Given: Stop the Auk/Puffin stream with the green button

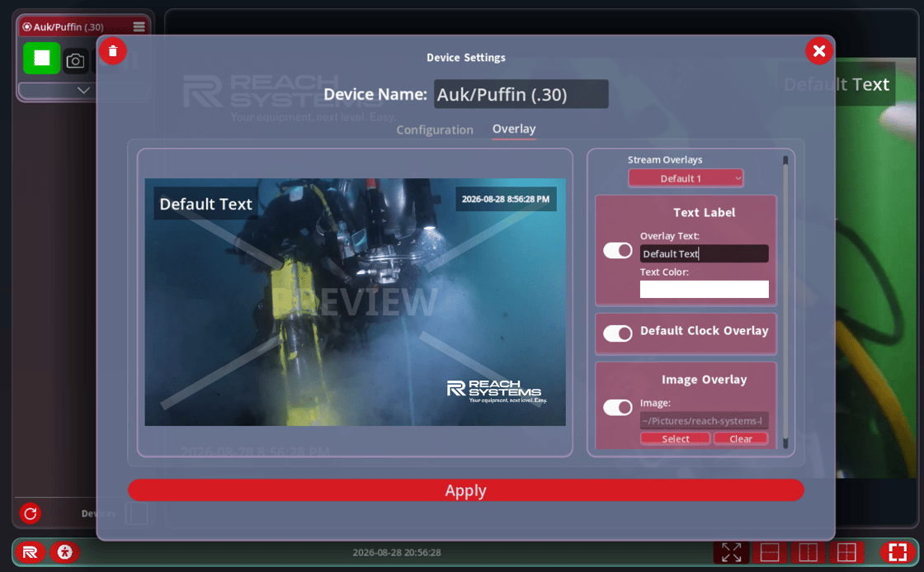Looking at the screenshot, I should [42, 59].
